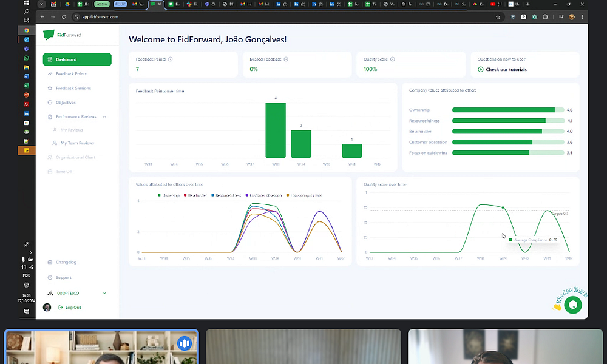607x364 pixels.
Task: Open My Team Reviews menu item
Action: 77,143
